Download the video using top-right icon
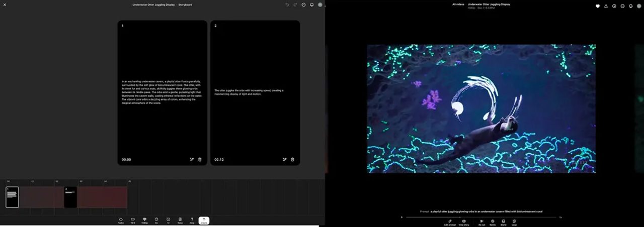 [606, 6]
